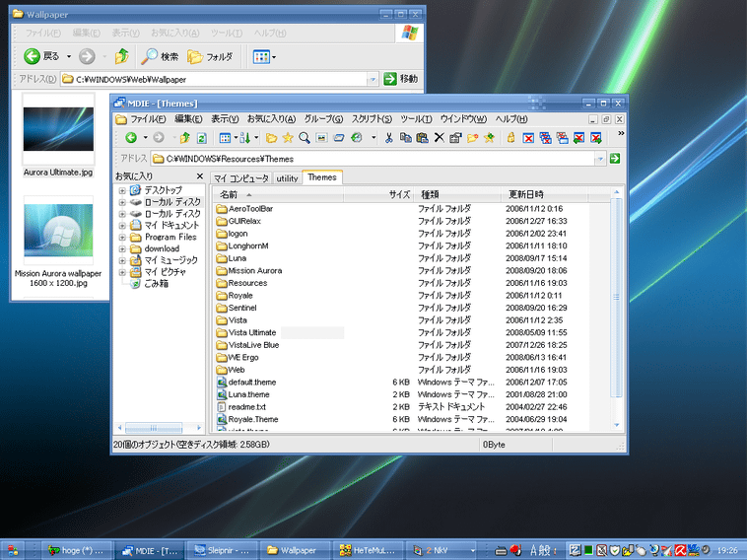Expand the first ローカル ディスク node
The image size is (747, 560).
point(122,202)
